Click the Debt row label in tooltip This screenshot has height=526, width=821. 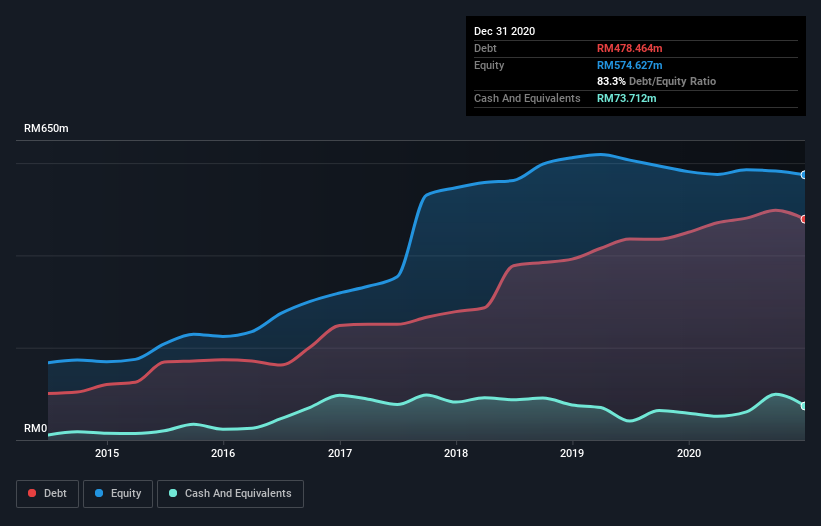pos(485,48)
